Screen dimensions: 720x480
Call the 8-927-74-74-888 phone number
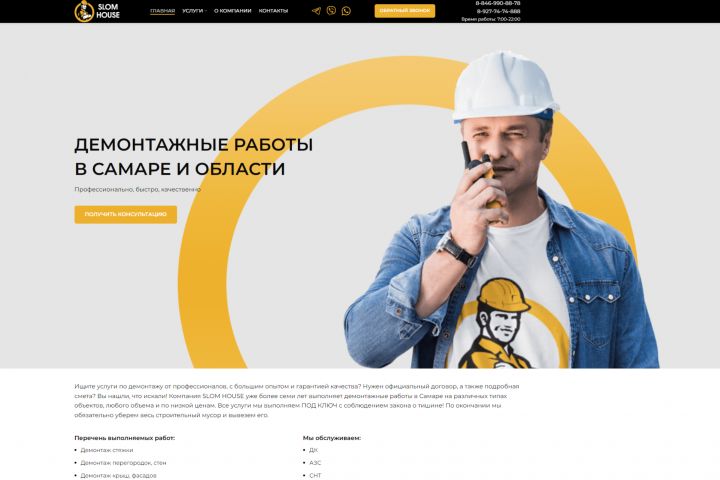point(498,11)
